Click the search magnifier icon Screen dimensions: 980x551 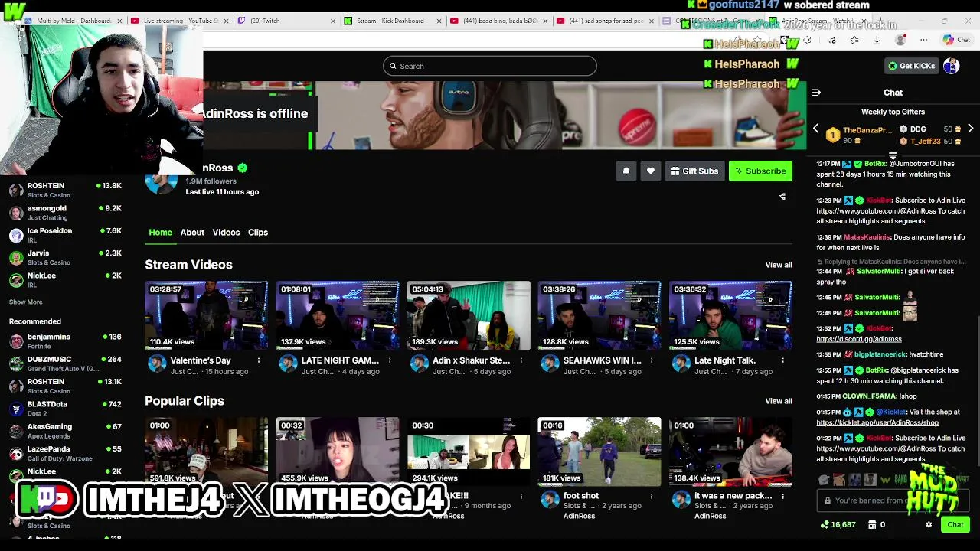click(x=393, y=66)
